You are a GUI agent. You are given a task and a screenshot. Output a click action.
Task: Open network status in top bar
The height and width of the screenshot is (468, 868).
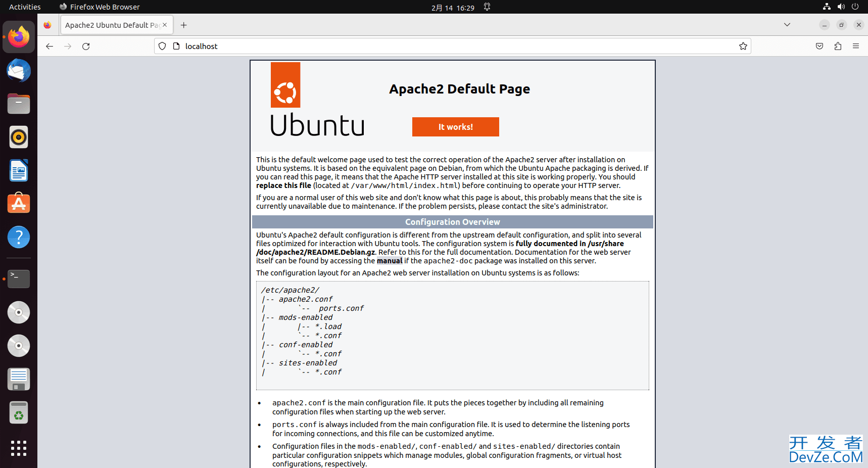[x=827, y=7]
